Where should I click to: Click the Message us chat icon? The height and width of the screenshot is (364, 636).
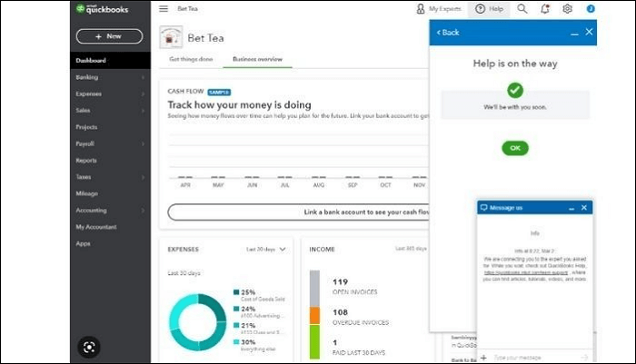484,208
